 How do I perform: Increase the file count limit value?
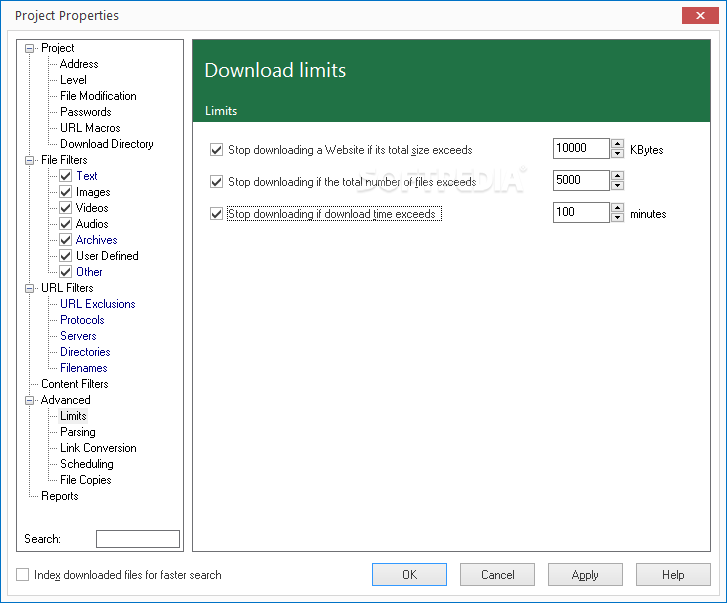(617, 176)
